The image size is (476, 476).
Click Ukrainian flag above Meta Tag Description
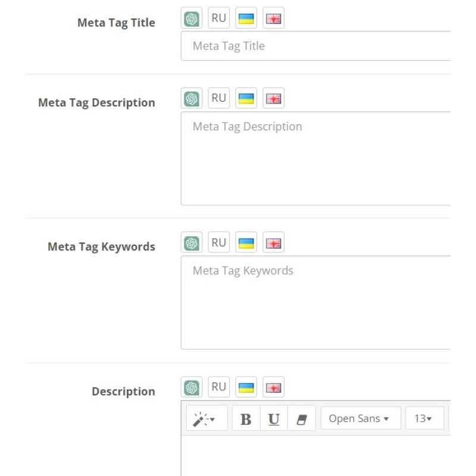246,98
